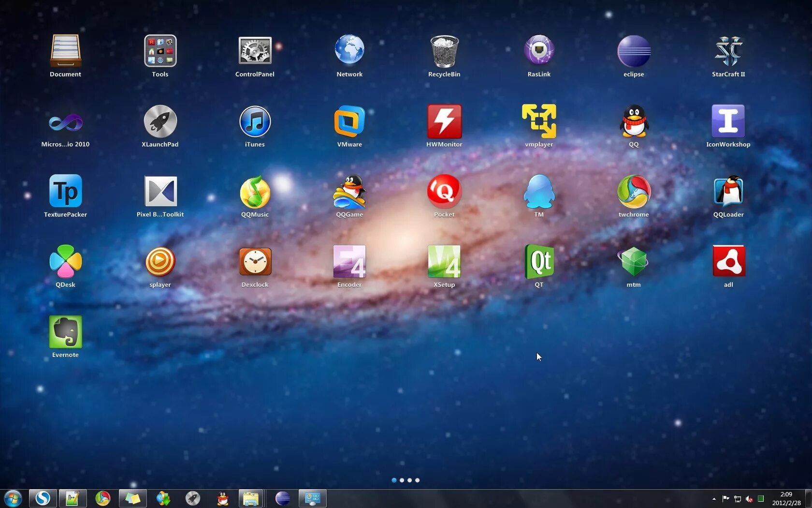Show hidden tray icons arrow

point(714,499)
